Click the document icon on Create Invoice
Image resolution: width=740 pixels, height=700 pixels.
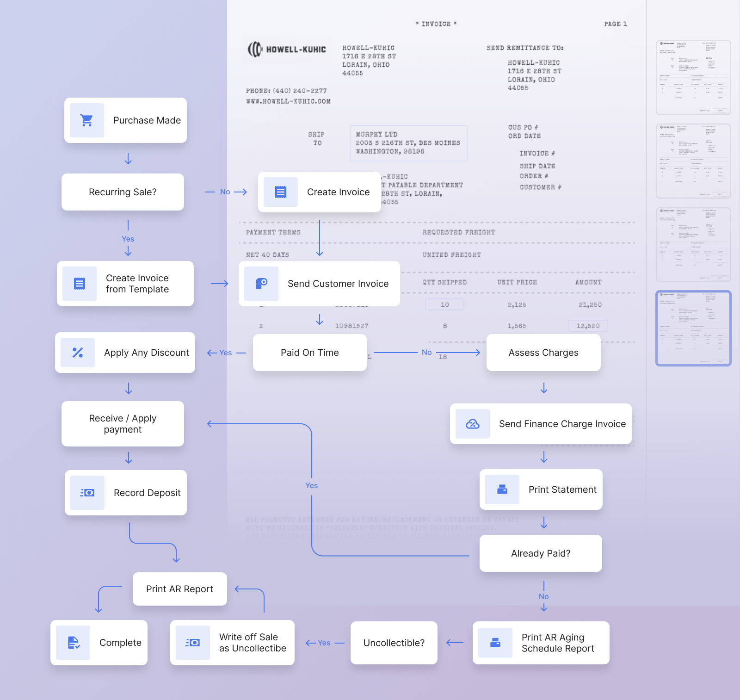pos(280,192)
